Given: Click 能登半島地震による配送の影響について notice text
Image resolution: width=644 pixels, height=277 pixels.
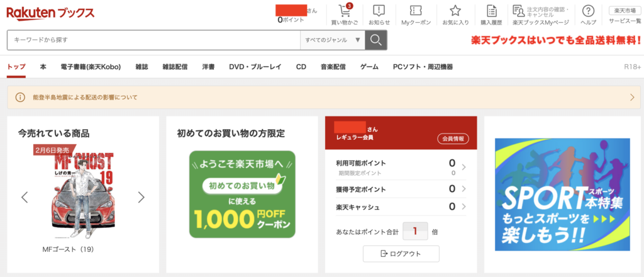Looking at the screenshot, I should click(x=85, y=98).
